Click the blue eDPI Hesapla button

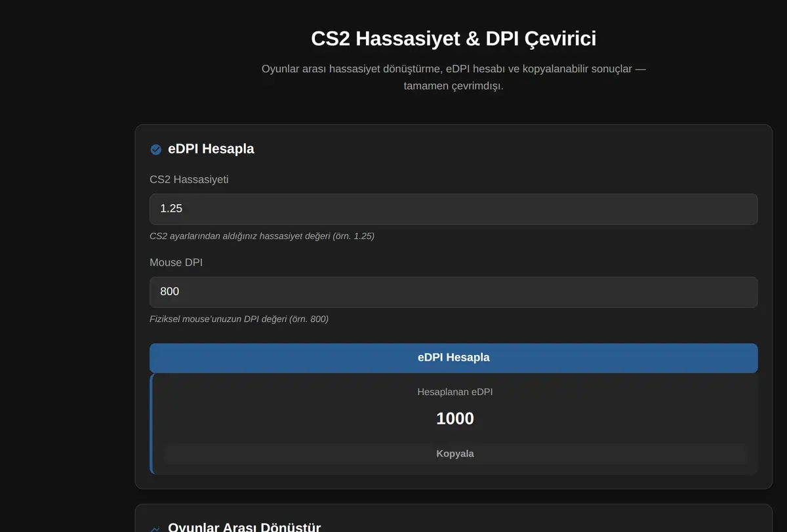pyautogui.click(x=454, y=358)
